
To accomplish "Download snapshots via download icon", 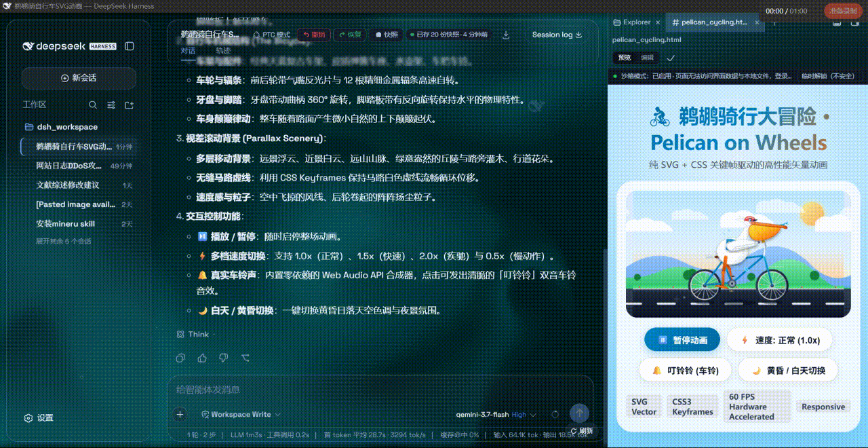I will coord(506,35).
